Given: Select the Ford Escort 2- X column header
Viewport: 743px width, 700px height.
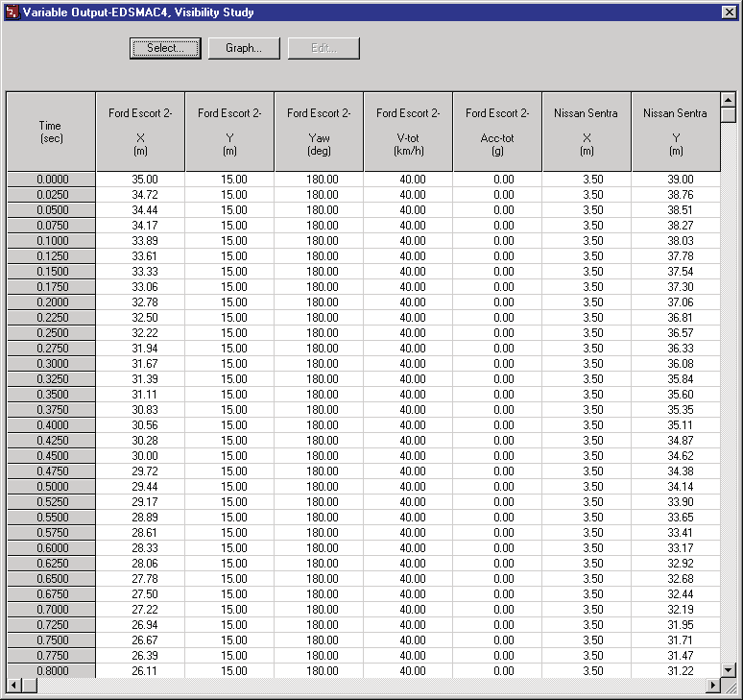Looking at the screenshot, I should (140, 132).
